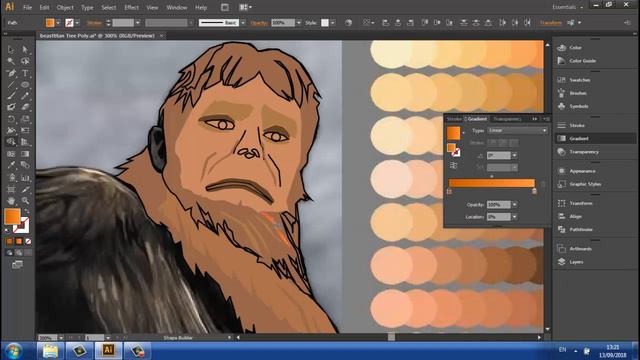Select the Lasso tool

coord(25,61)
